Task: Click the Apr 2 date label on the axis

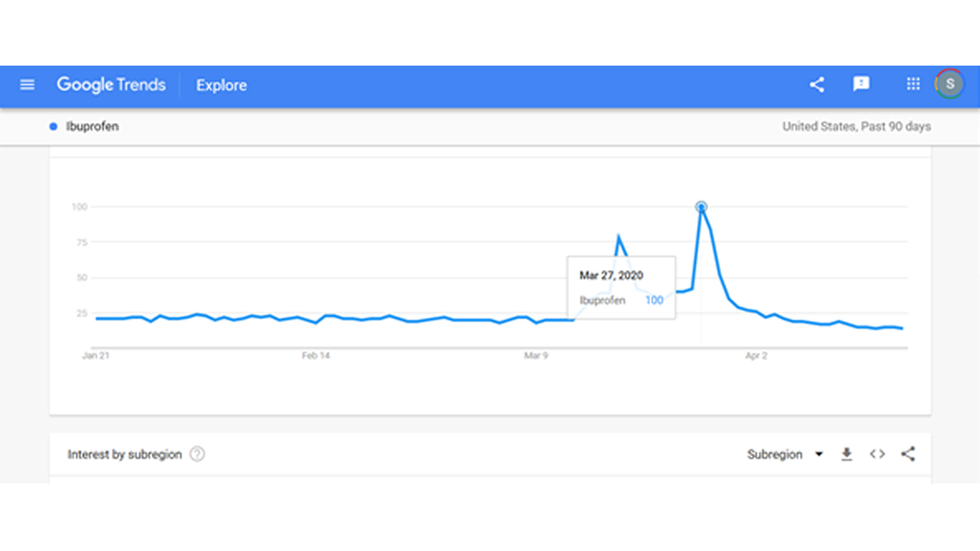Action: pos(756,356)
